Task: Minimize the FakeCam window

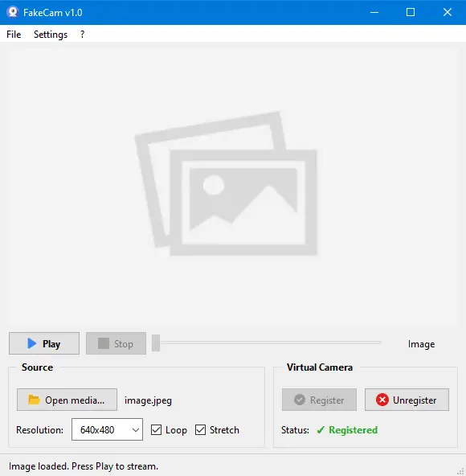Action: 374,12
